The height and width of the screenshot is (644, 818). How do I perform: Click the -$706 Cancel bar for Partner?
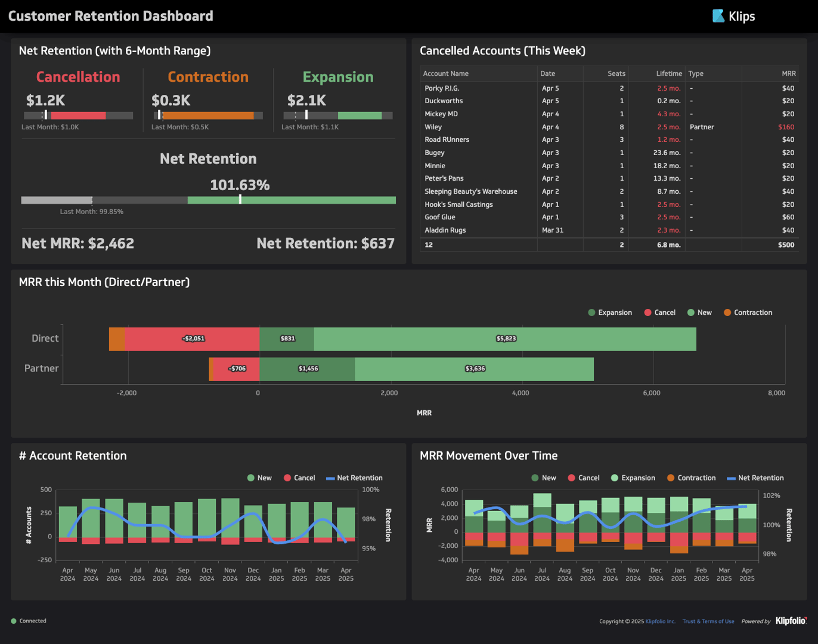236,369
